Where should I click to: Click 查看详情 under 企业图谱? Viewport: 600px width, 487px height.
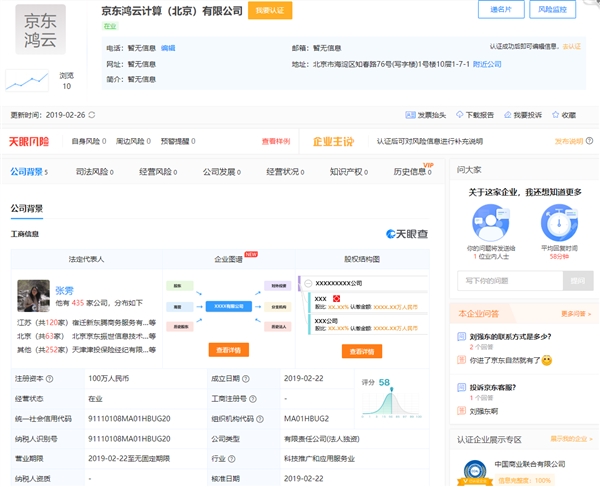point(229,350)
